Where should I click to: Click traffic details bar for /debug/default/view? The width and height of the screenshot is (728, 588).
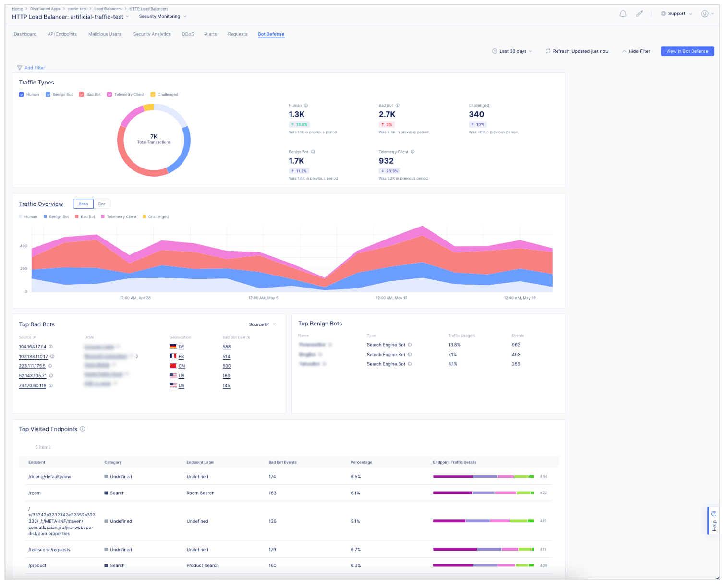484,477
